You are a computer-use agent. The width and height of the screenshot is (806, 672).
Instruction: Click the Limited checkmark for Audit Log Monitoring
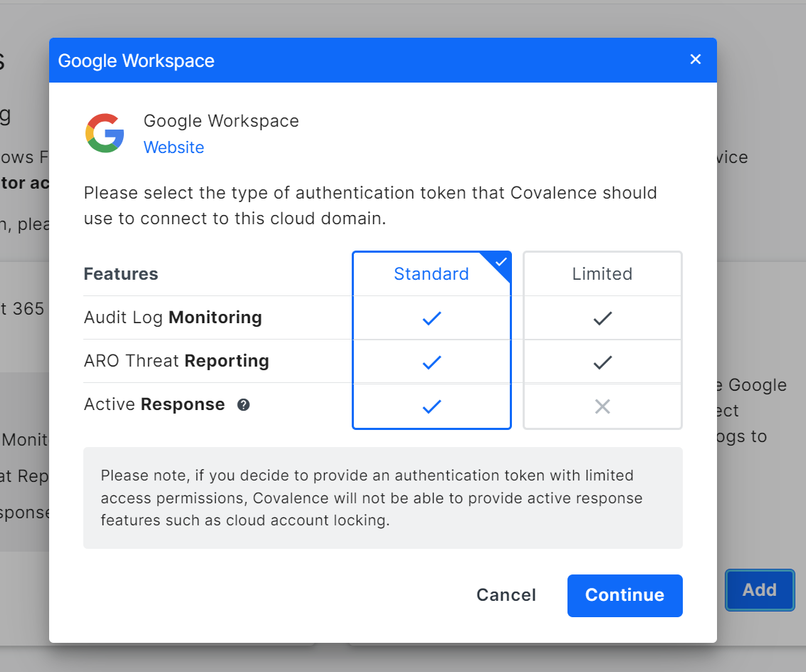pos(602,318)
